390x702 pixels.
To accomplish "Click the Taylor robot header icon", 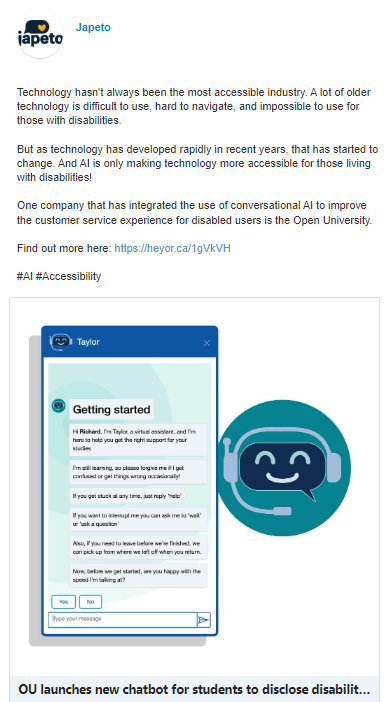I will (x=61, y=342).
